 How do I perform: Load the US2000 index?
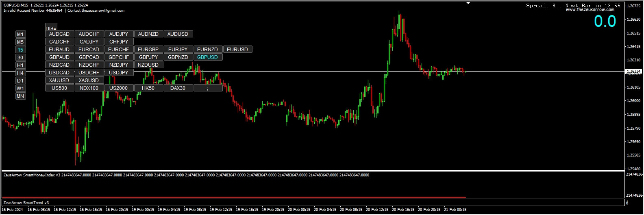coord(119,88)
